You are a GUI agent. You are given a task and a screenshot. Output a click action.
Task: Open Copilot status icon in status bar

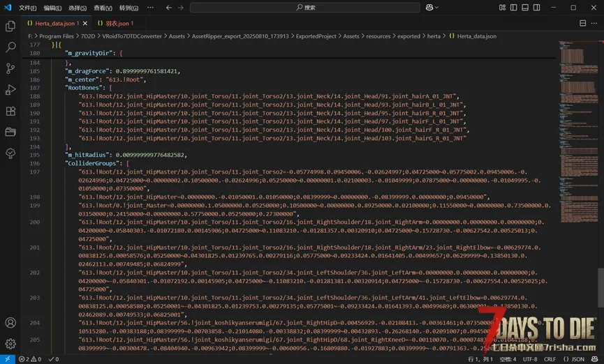[x=594, y=359]
